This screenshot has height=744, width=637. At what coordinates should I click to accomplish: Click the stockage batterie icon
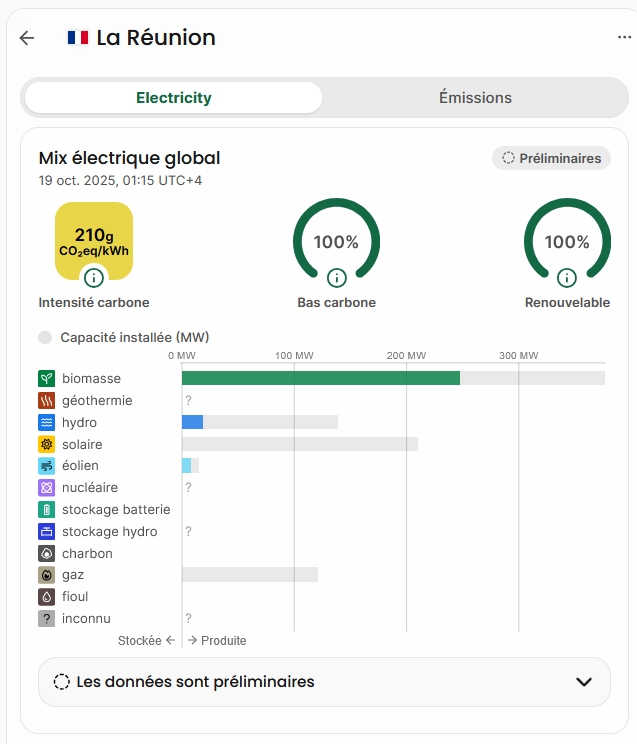coord(46,510)
